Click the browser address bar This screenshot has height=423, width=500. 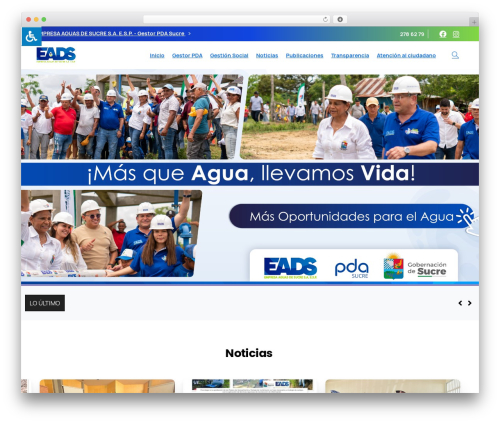pos(237,19)
